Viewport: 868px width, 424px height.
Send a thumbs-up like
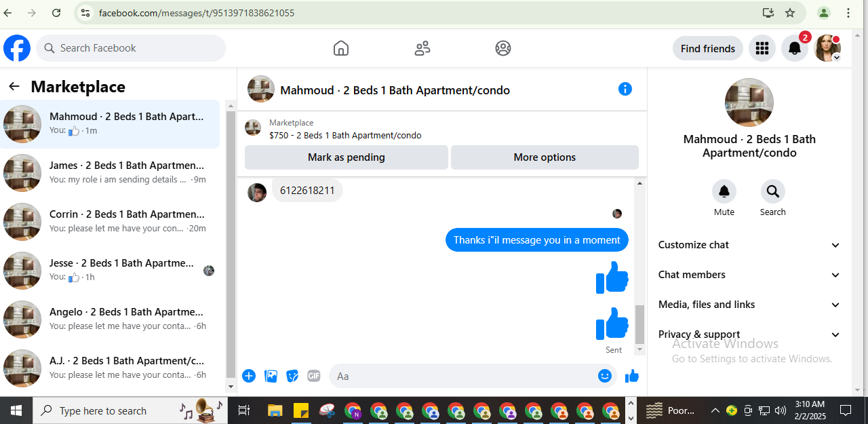[x=632, y=376]
